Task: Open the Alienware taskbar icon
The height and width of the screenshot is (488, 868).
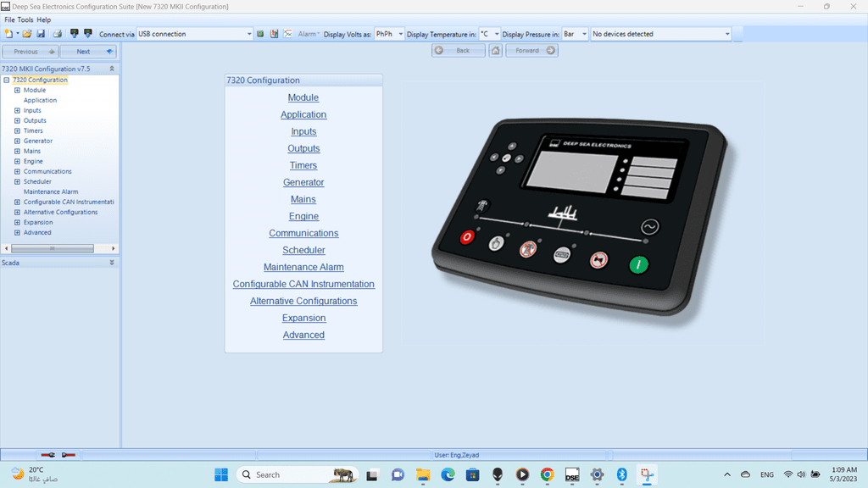Action: pyautogui.click(x=498, y=474)
